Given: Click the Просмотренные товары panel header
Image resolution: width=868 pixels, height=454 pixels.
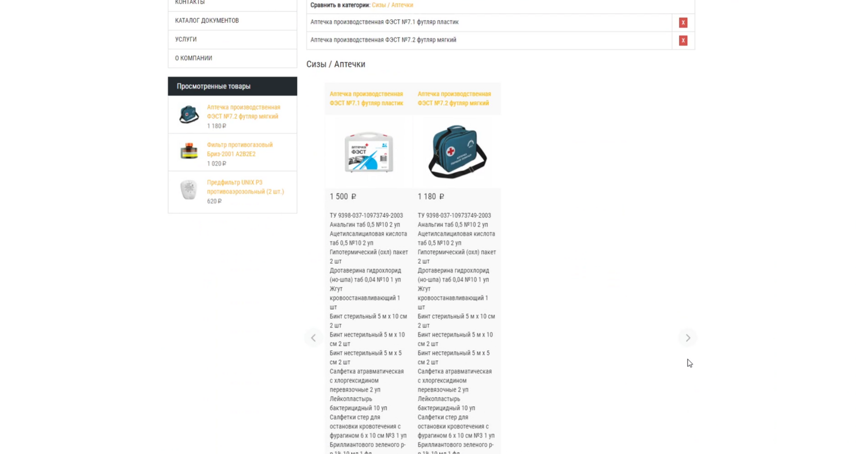Looking at the screenshot, I should [233, 86].
